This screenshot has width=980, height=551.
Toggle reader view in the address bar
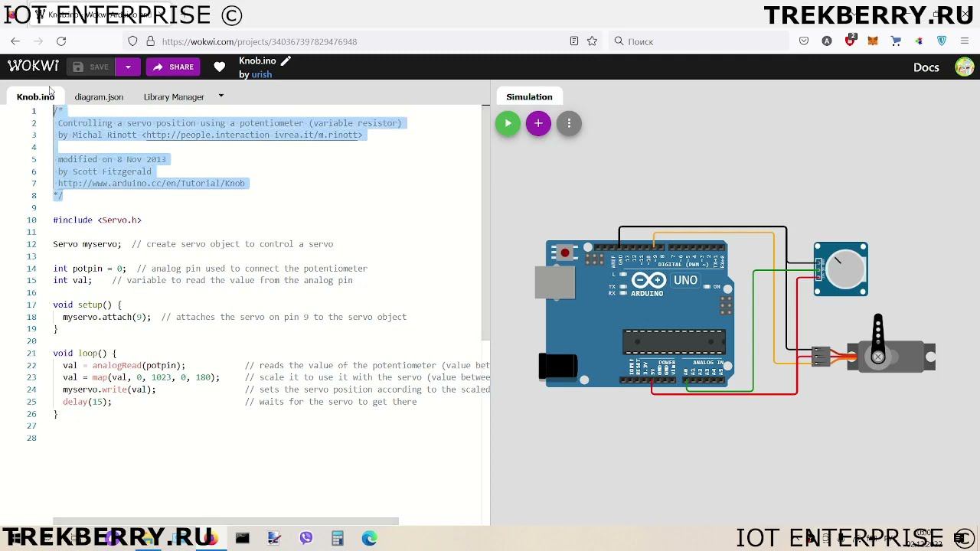[574, 41]
